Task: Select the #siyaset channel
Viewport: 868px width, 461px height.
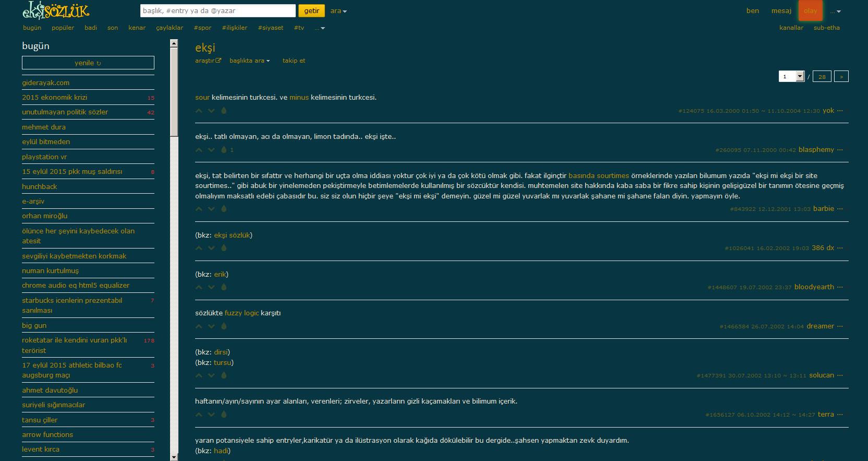Action: tap(271, 28)
